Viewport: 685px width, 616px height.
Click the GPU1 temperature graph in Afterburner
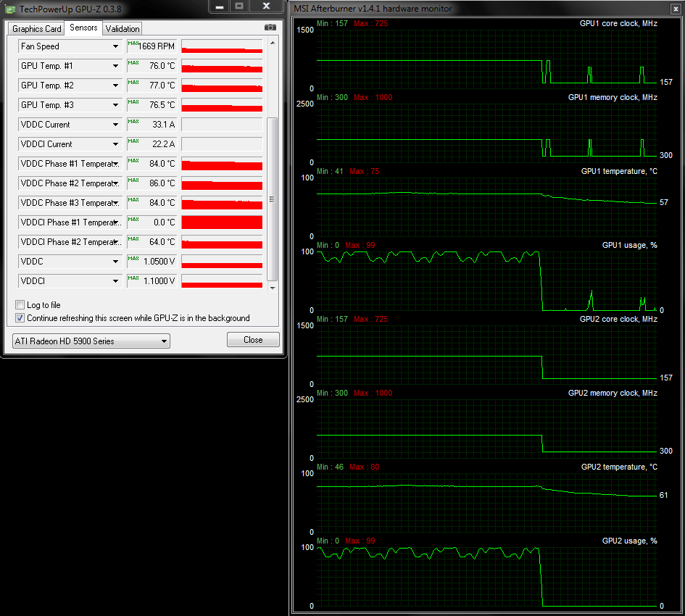coord(486,207)
